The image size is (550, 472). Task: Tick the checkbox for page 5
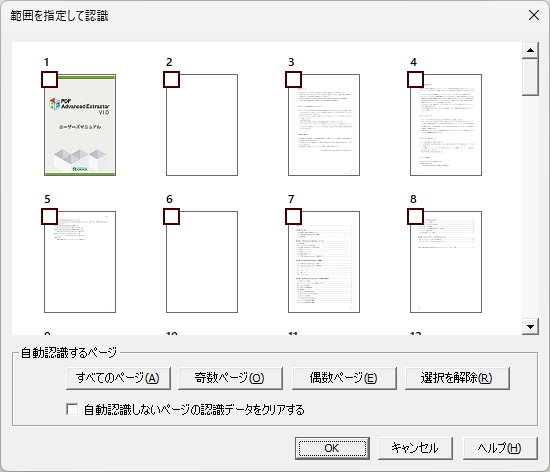click(49, 217)
